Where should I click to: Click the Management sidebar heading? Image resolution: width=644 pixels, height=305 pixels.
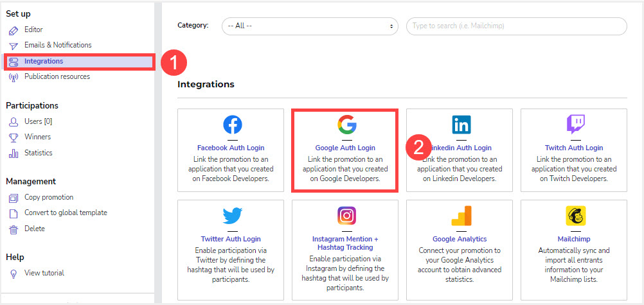pos(31,182)
